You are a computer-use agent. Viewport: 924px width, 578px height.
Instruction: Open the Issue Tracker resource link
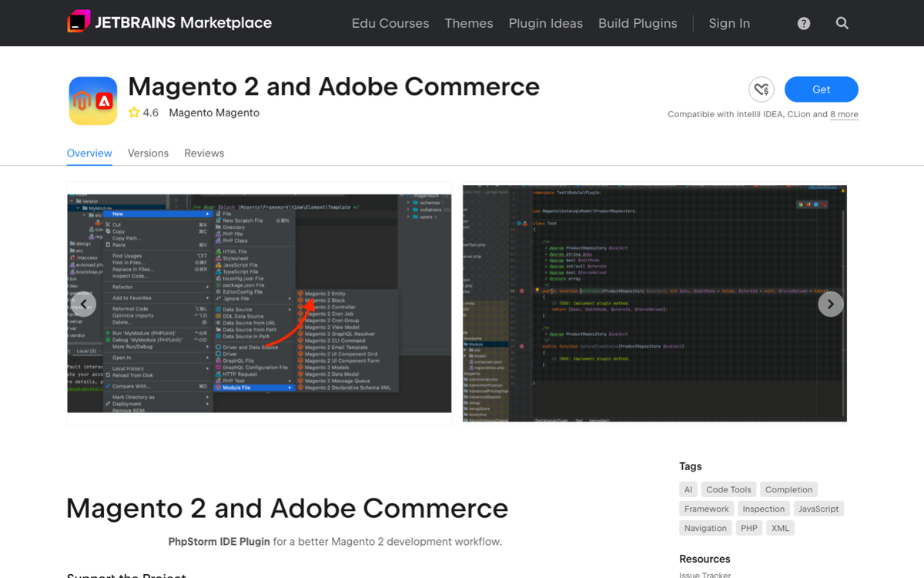click(x=705, y=575)
